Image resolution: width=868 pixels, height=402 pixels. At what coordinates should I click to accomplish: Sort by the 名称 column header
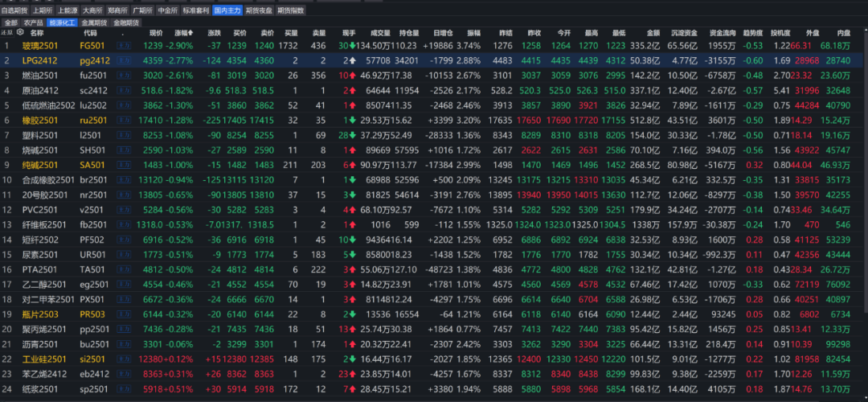point(36,33)
